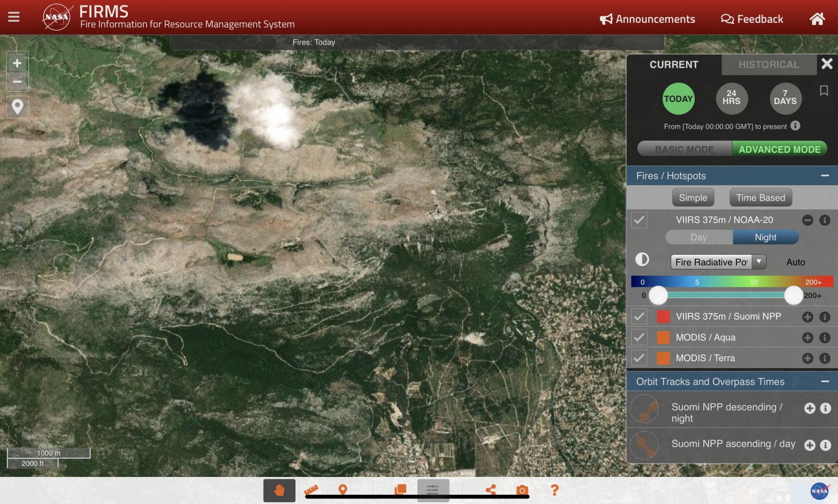Image resolution: width=838 pixels, height=504 pixels.
Task: Open help question mark icon
Action: [x=554, y=490]
